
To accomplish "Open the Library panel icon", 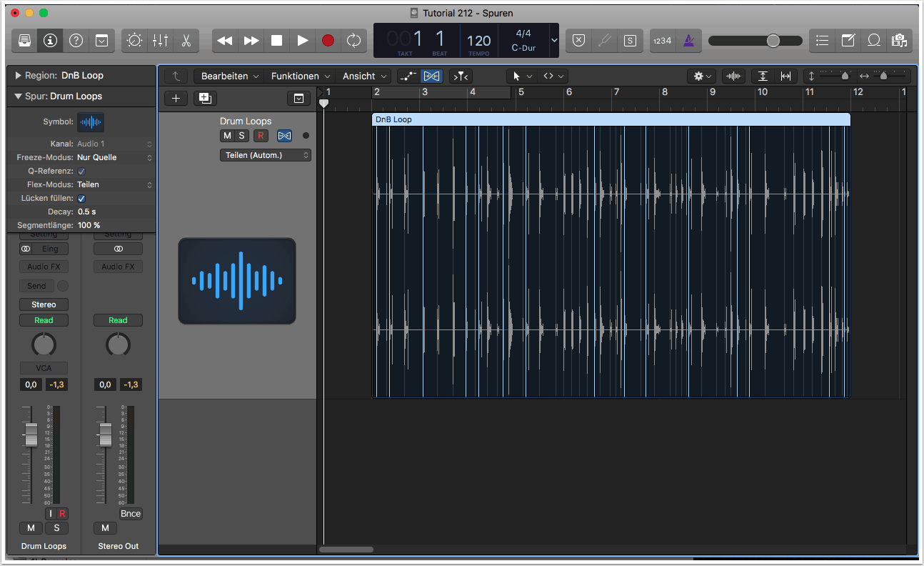I will click(24, 41).
